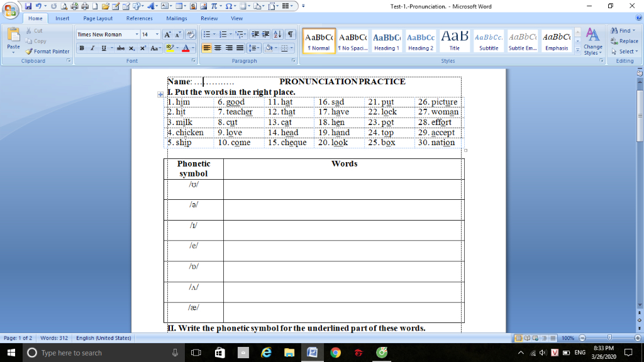Open Change Styles menu

point(592,41)
